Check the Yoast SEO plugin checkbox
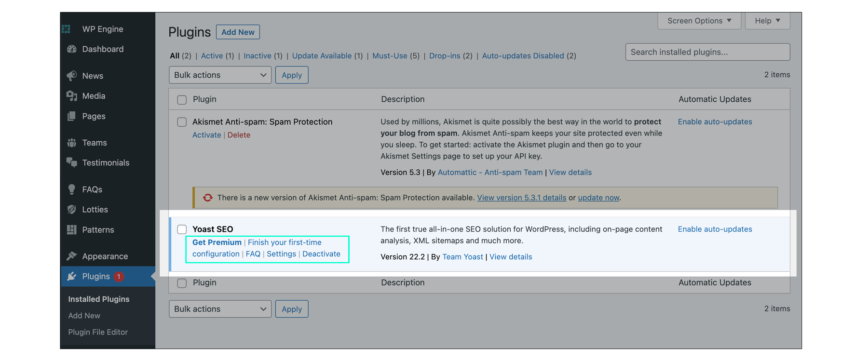Image resolution: width=868 pixels, height=362 pixels. coord(182,229)
